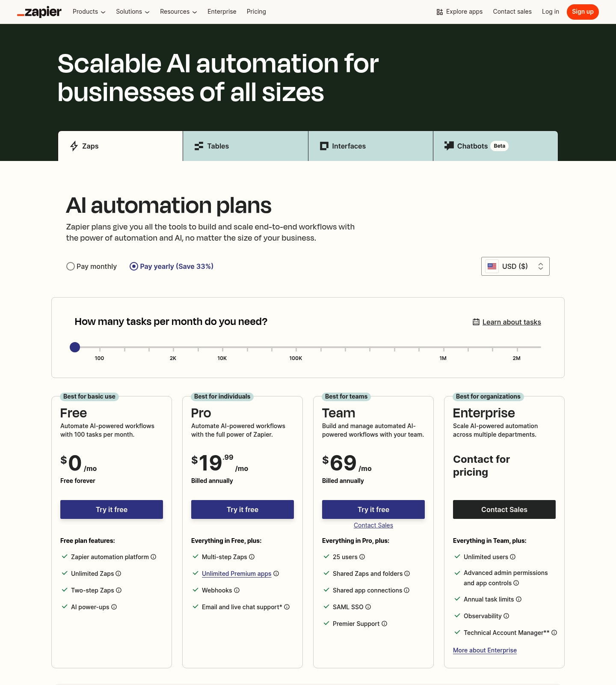This screenshot has width=616, height=685.
Task: Open info icon for Shared Zaps and folders
Action: [407, 574]
